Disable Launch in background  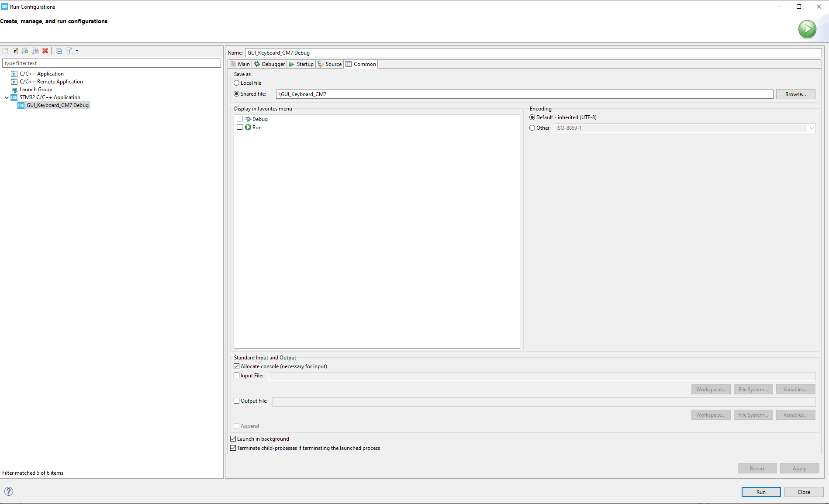(x=233, y=438)
